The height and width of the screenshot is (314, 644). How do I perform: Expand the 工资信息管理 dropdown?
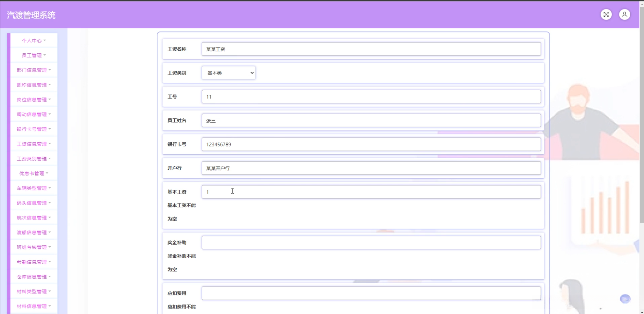[34, 144]
